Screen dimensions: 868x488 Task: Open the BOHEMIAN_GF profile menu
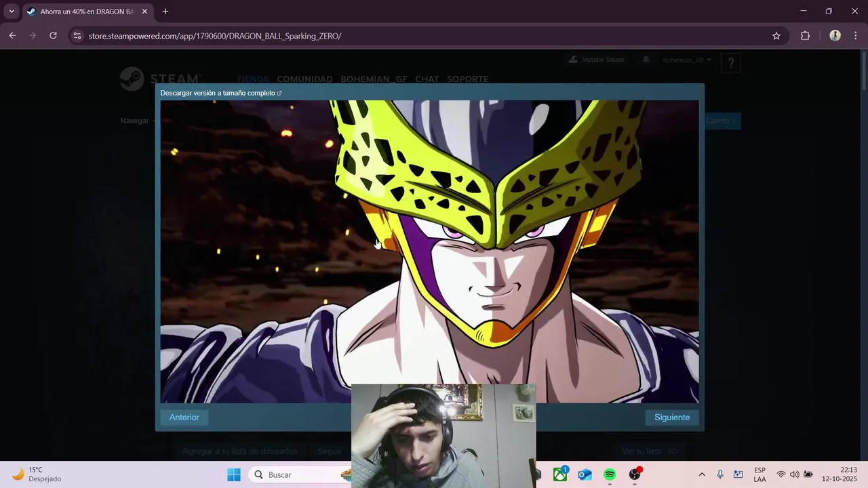(374, 79)
